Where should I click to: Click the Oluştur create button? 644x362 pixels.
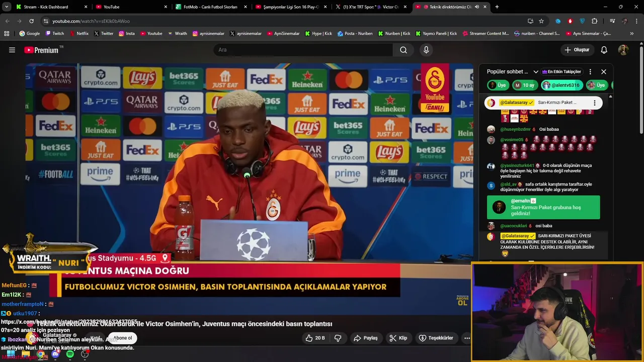pyautogui.click(x=577, y=50)
